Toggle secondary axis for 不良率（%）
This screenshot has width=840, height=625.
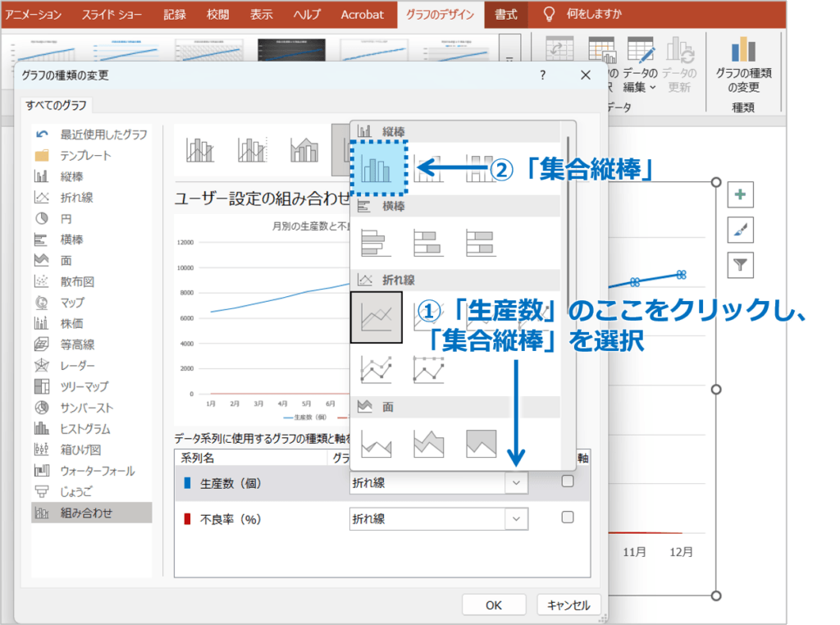point(568,517)
